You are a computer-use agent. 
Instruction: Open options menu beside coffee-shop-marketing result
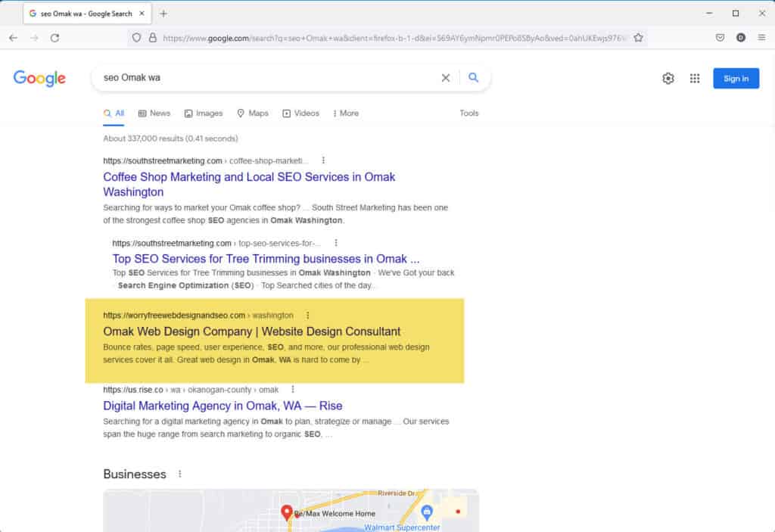tap(323, 160)
